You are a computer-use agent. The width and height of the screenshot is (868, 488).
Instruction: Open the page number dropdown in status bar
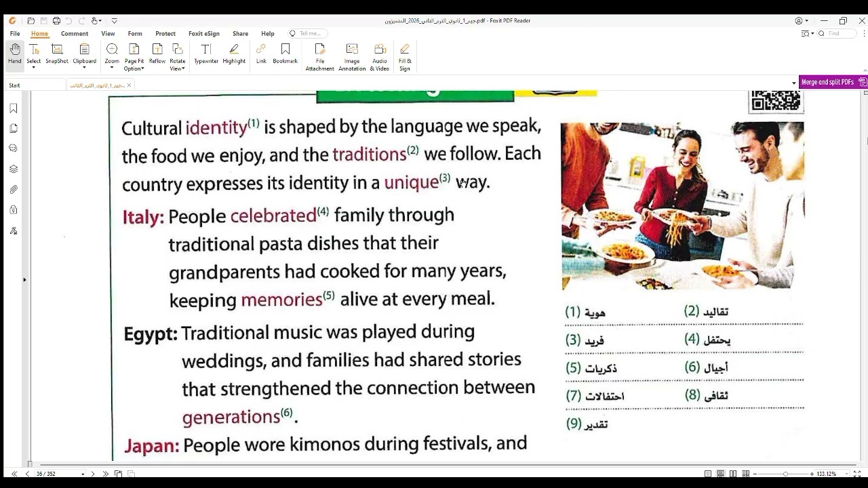[x=83, y=474]
